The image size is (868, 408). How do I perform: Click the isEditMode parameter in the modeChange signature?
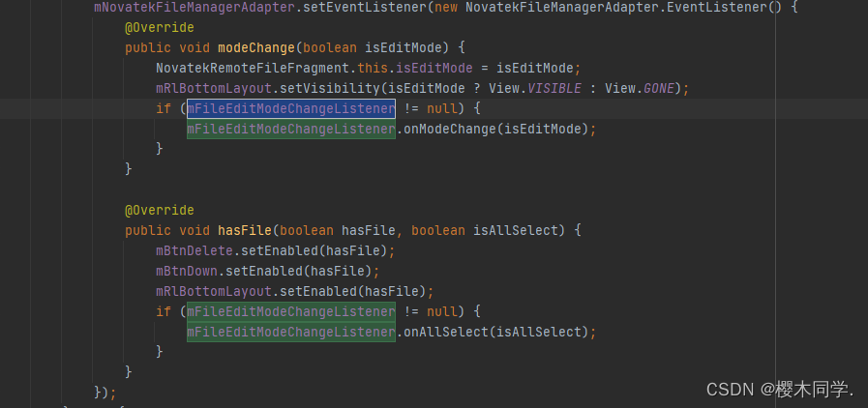(x=403, y=48)
